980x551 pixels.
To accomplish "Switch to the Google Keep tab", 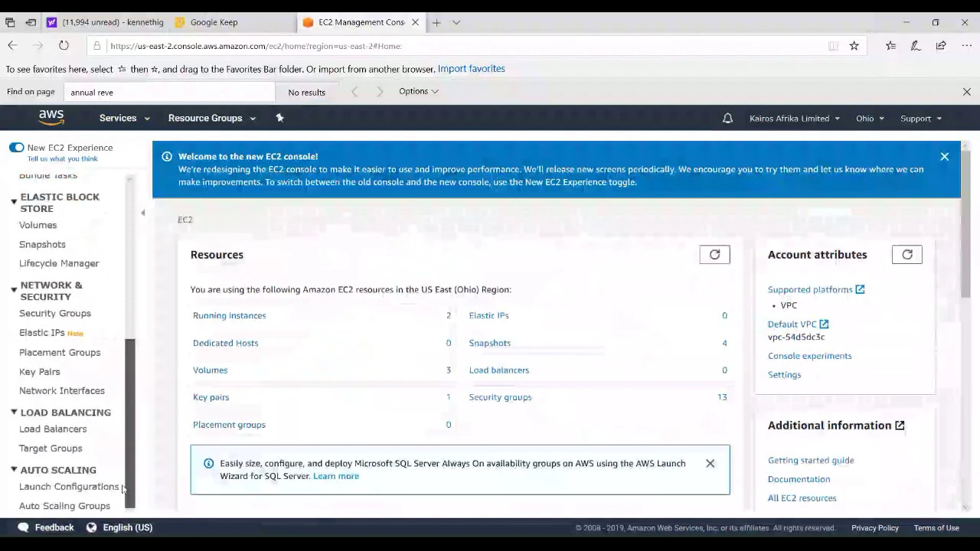I will click(x=232, y=22).
